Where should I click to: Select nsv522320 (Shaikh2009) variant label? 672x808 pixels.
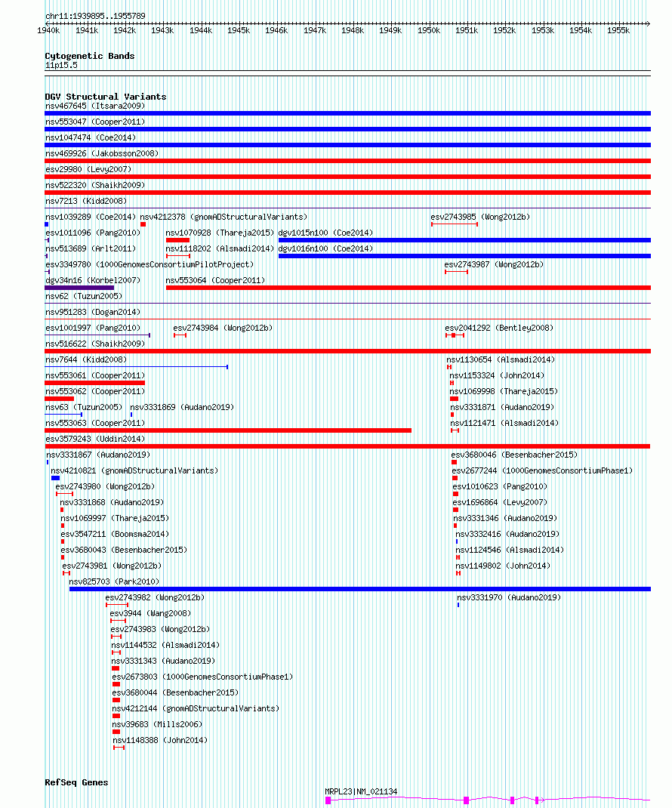95,186
